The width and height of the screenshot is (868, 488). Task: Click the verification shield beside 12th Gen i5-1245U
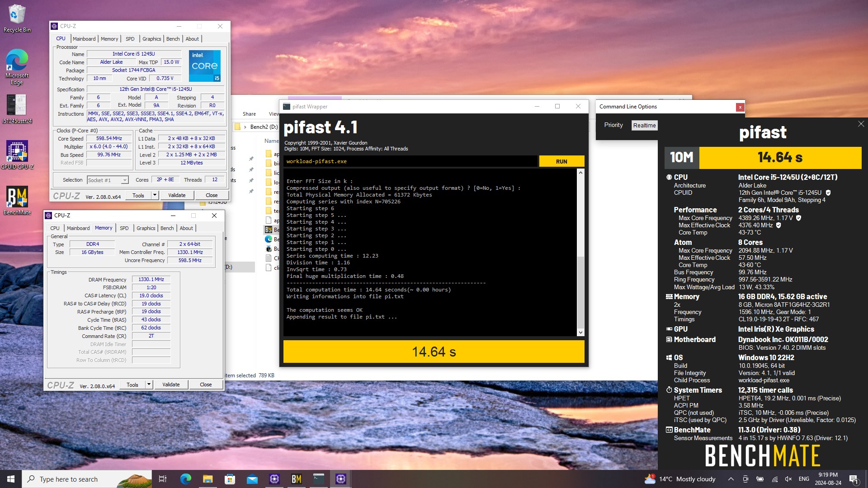click(828, 192)
